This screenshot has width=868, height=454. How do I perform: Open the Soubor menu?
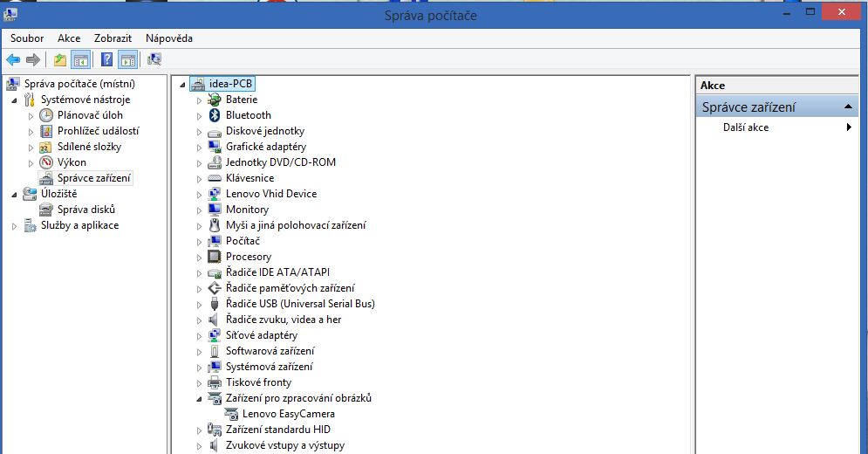27,38
